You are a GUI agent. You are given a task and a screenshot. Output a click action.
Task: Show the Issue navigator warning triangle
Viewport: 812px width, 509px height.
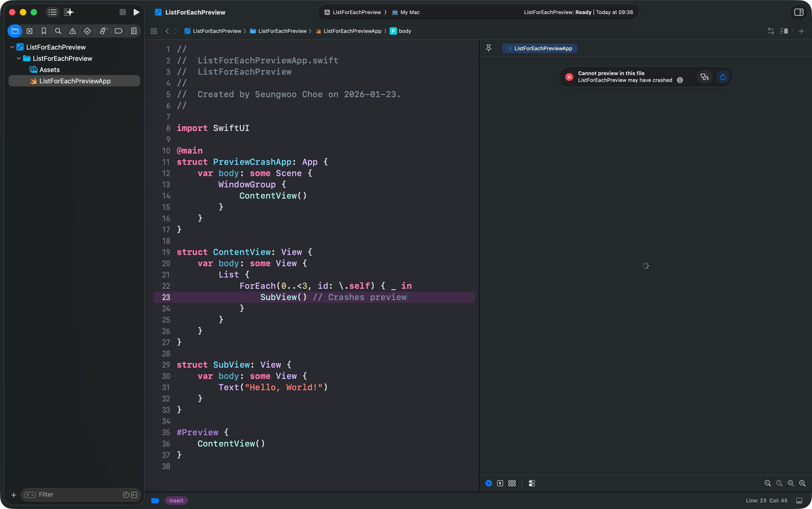click(x=72, y=31)
